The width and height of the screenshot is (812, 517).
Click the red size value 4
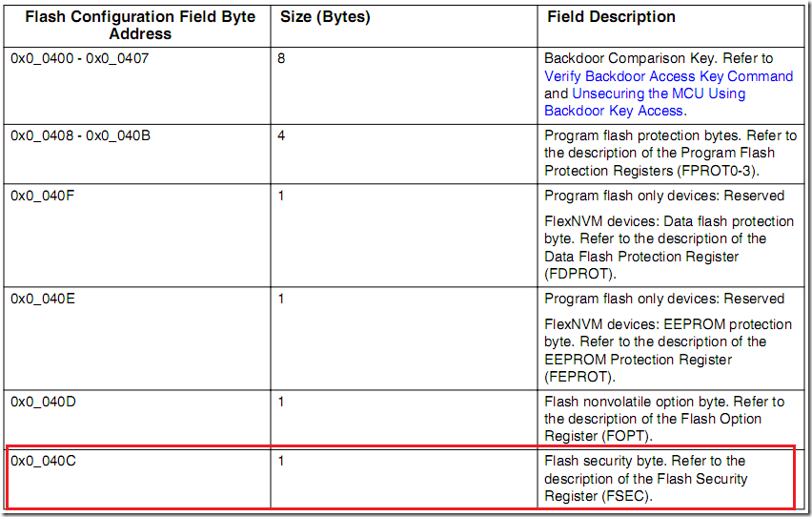[x=281, y=135]
